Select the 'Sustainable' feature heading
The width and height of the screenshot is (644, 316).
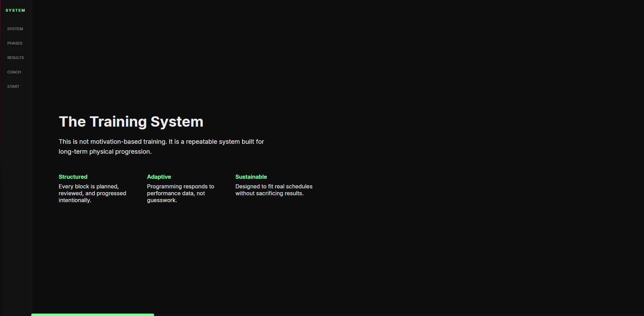click(x=251, y=177)
